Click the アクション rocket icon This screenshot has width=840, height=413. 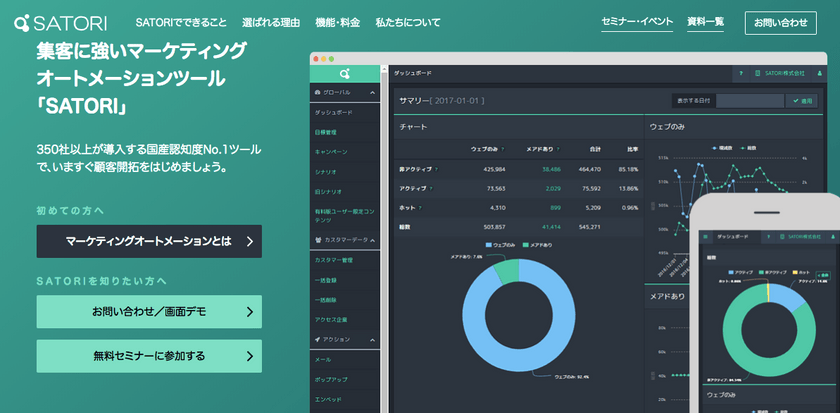[318, 339]
